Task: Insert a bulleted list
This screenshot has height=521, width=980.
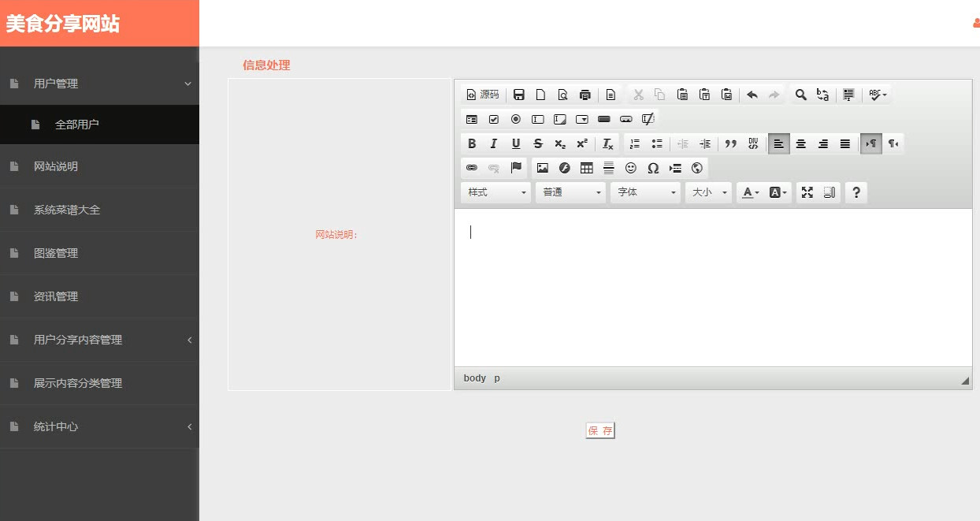Action: (656, 143)
